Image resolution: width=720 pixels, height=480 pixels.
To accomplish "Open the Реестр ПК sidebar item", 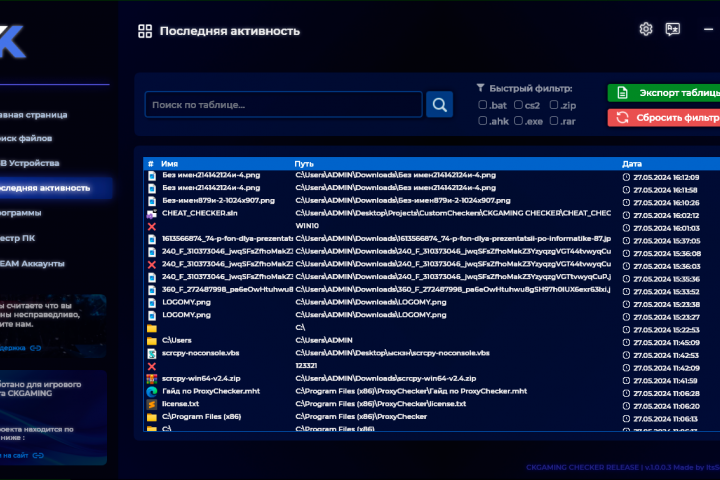I will (x=17, y=238).
